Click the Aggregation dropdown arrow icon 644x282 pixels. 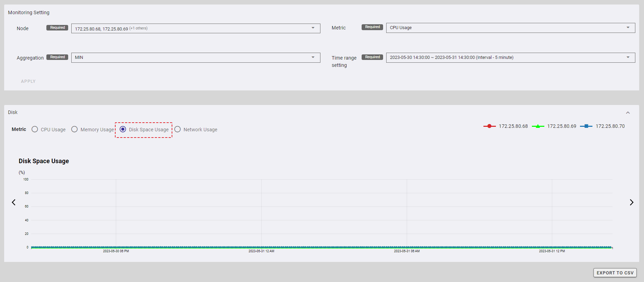coord(313,58)
